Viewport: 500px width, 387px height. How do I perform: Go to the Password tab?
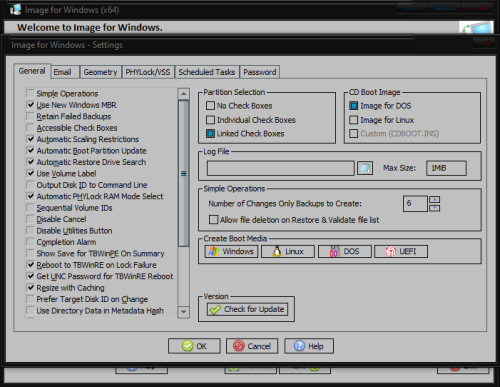[260, 72]
